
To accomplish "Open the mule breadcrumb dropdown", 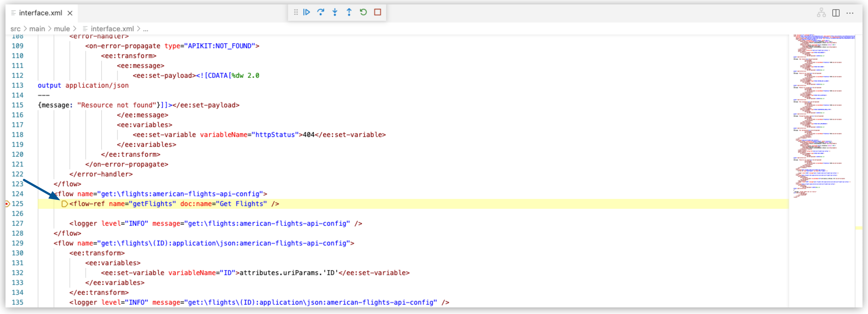I will tap(62, 29).
